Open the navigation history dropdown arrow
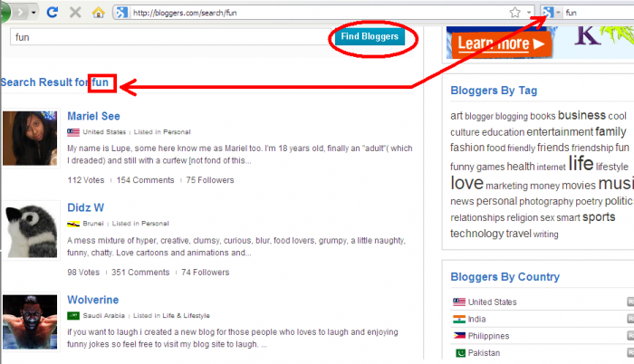 point(34,13)
